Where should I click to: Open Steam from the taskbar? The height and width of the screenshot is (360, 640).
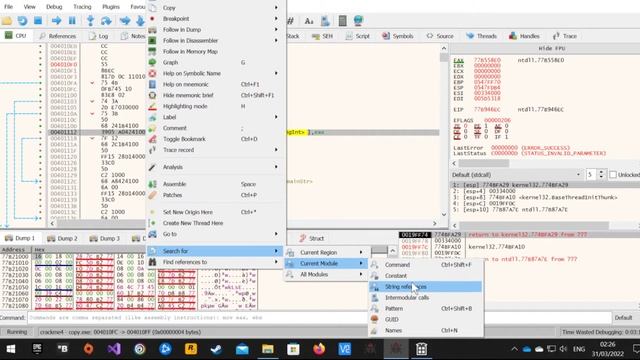pos(216,349)
